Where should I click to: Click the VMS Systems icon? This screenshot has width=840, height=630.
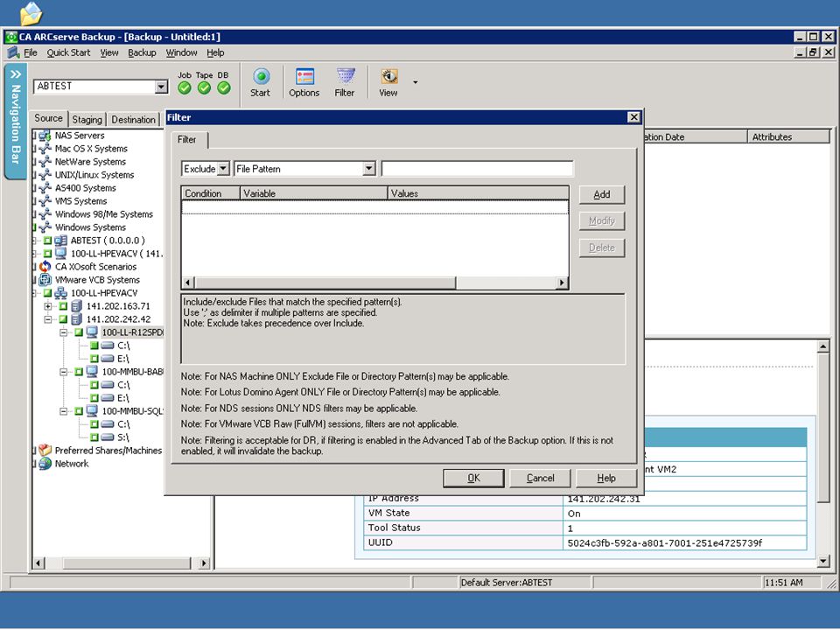(45, 201)
